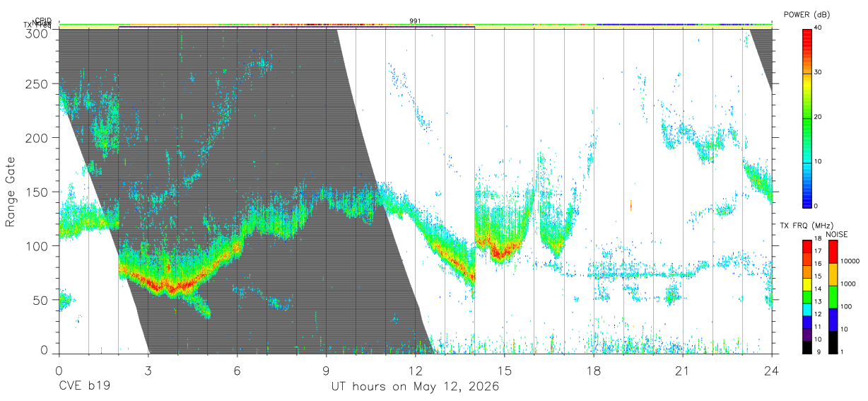Viewport: 868px width, 401px height.
Task: Click the 12 tick on UT hours axis
Action: (x=416, y=369)
